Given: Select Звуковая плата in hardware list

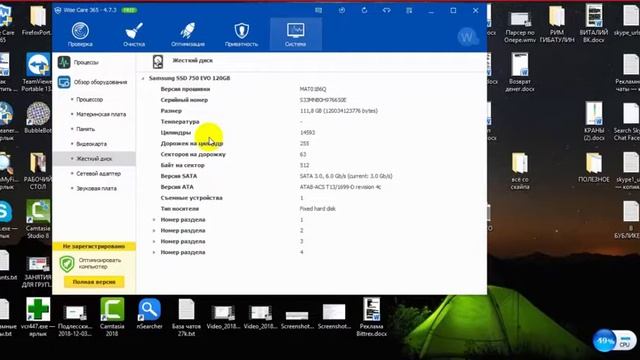Looking at the screenshot, I should tap(96, 188).
